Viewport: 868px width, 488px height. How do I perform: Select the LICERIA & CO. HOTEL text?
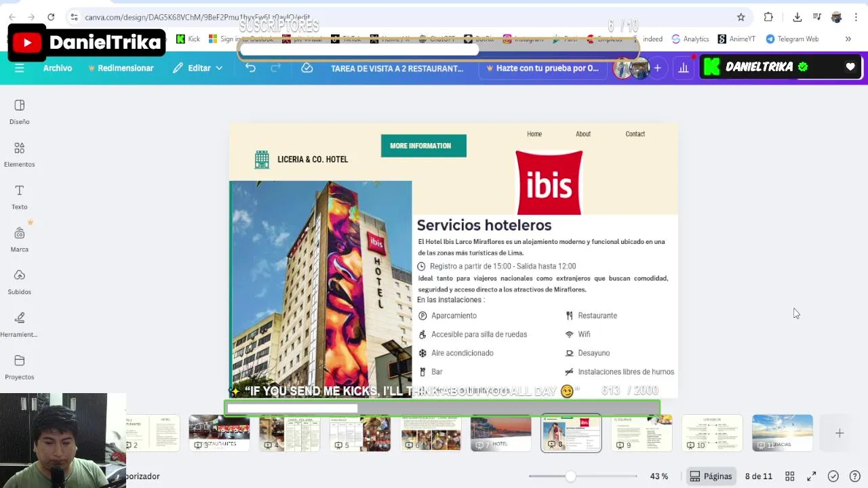tap(313, 159)
